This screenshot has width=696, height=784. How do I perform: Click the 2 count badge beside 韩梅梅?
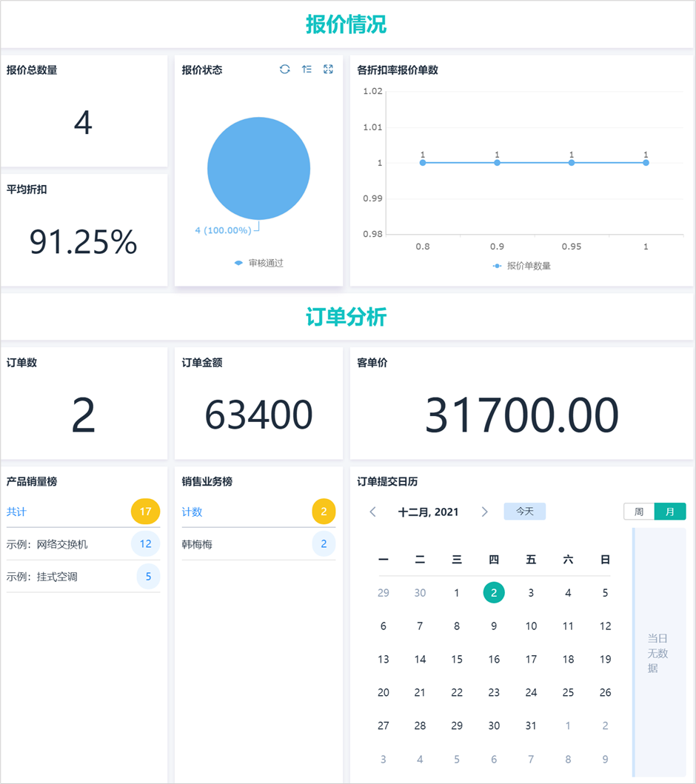point(323,543)
